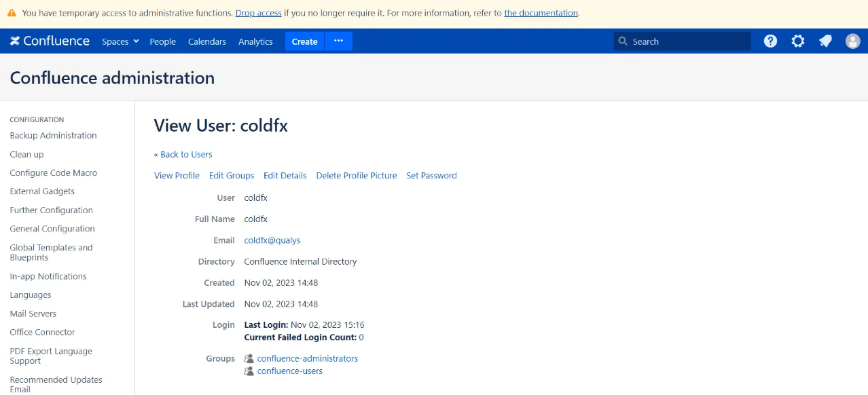This screenshot has height=395, width=868.
Task: Expand the Spaces dropdown
Action: click(120, 41)
